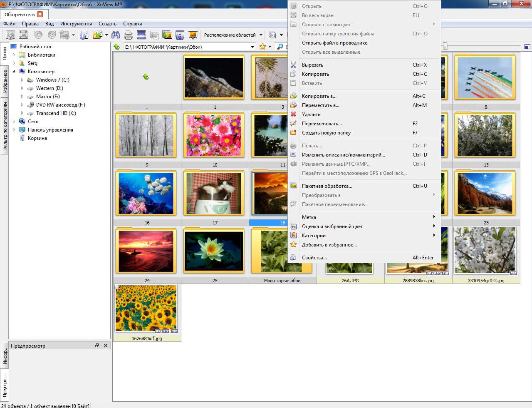Choose Переименовать... from the context menu
The height and width of the screenshot is (408, 532).
tap(322, 124)
